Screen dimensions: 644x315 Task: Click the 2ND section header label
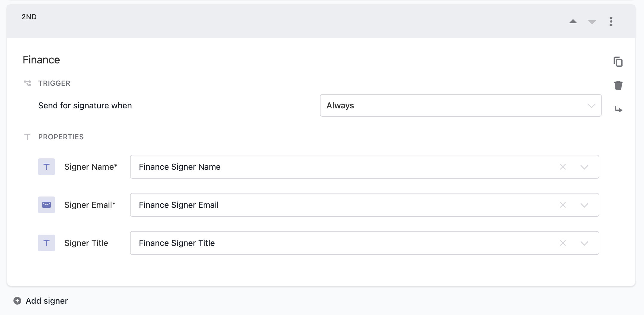[29, 17]
